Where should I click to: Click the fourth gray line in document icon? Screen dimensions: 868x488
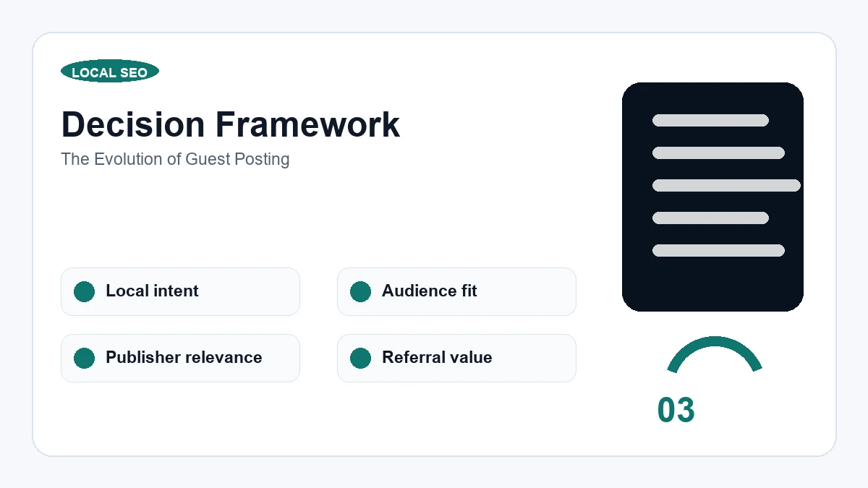click(710, 218)
